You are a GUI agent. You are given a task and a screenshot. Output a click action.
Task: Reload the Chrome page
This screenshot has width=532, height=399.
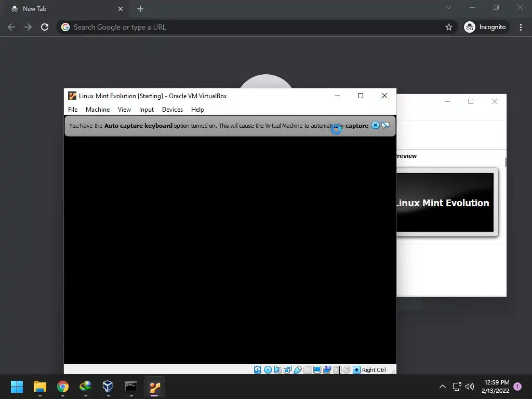(x=45, y=27)
